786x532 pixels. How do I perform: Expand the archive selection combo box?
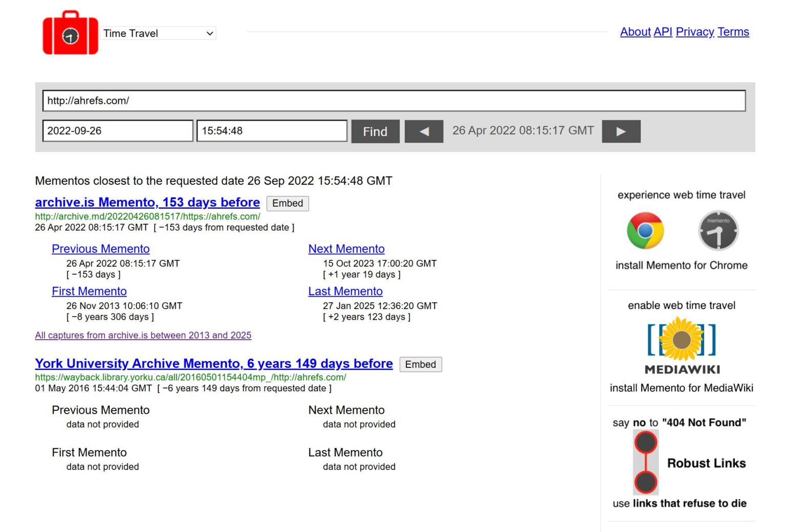(x=159, y=33)
